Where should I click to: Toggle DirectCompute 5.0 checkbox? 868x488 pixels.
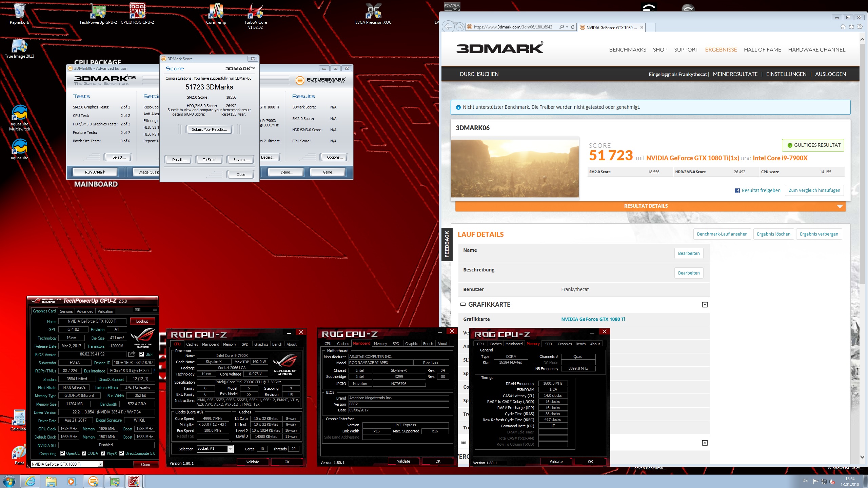(121, 453)
